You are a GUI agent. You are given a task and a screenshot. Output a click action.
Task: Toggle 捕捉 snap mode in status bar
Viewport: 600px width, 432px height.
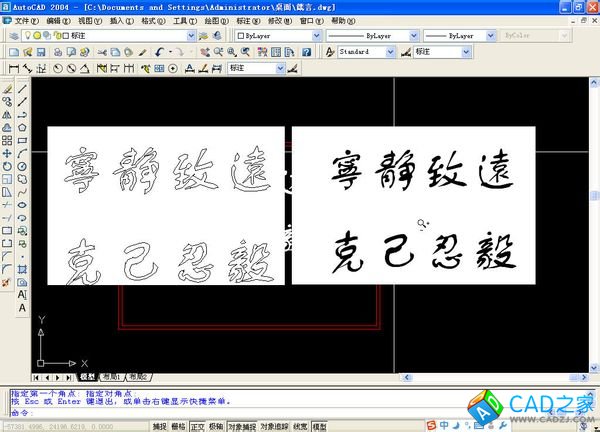click(160, 426)
